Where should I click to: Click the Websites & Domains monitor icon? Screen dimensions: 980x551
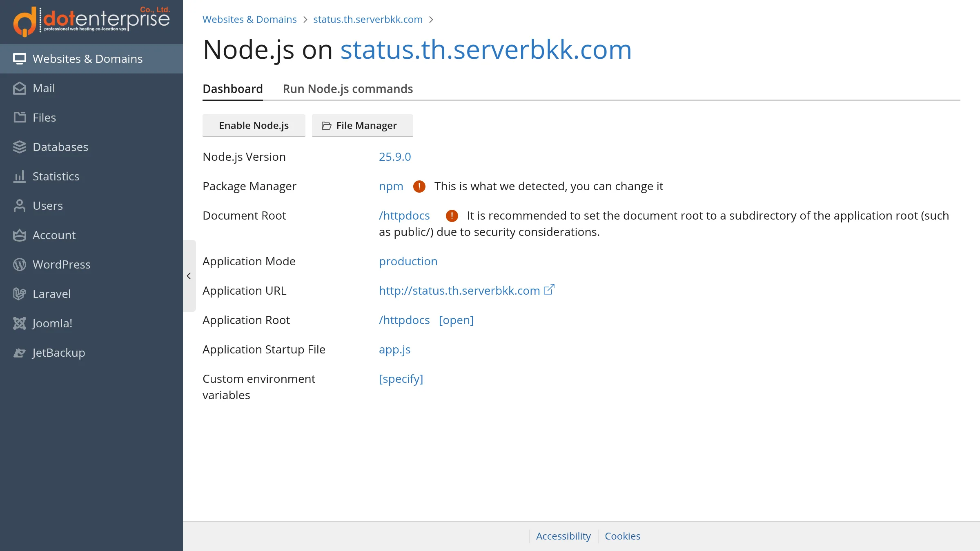[x=20, y=59]
